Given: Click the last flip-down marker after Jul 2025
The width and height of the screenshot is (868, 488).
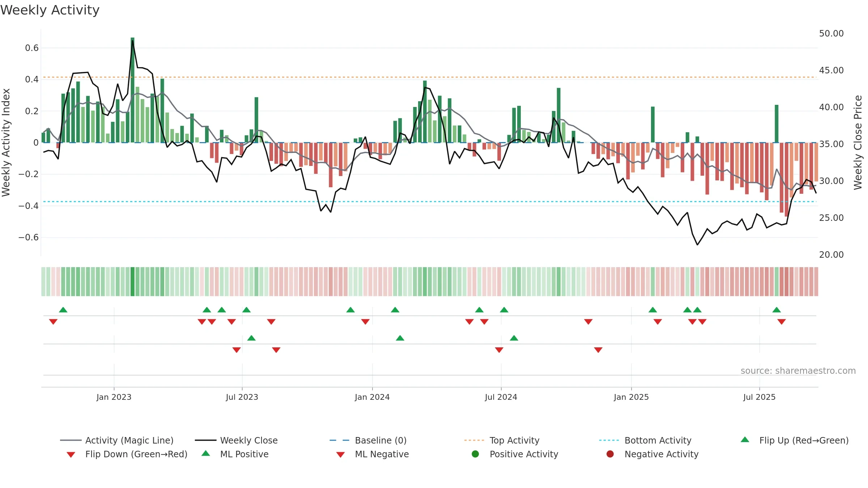Looking at the screenshot, I should coord(782,322).
